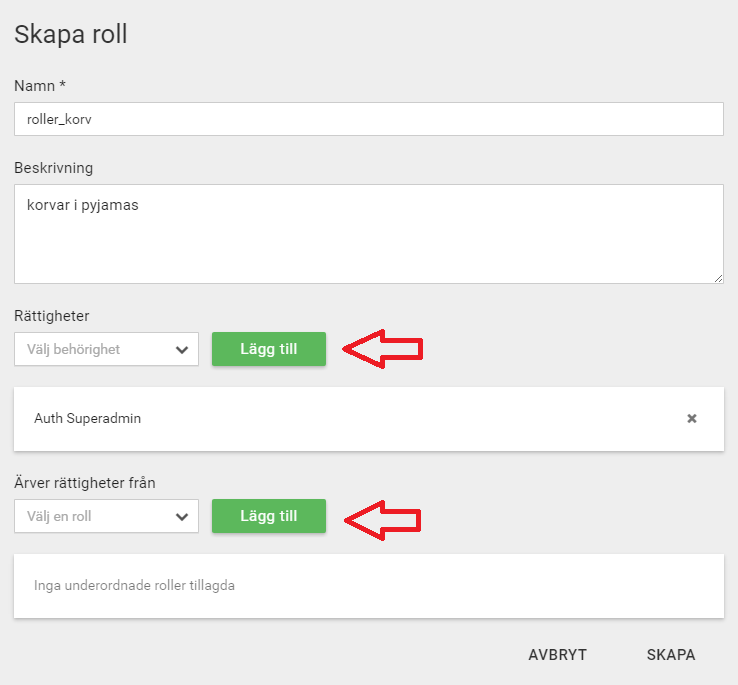Click the Namn * field label

click(x=40, y=86)
